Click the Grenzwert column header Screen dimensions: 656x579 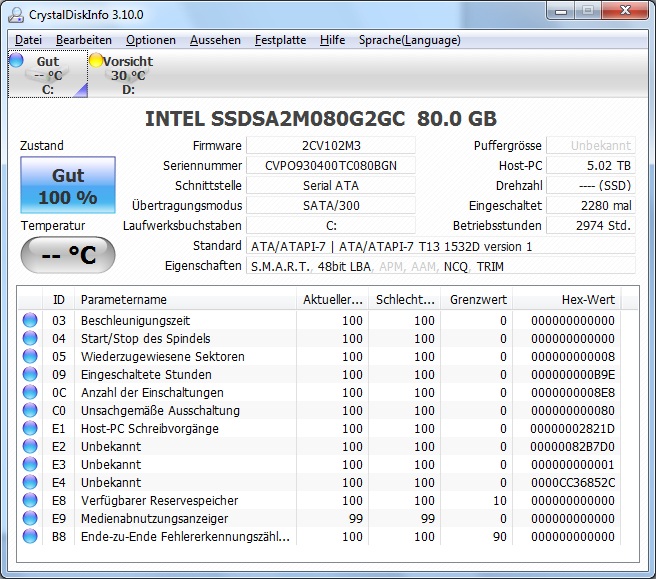(x=477, y=300)
